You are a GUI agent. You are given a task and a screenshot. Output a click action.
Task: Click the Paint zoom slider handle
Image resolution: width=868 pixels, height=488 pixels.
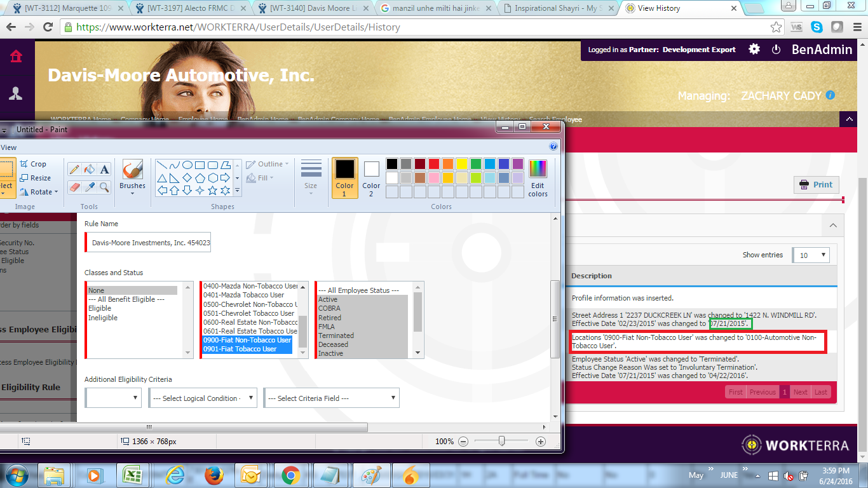tap(502, 441)
